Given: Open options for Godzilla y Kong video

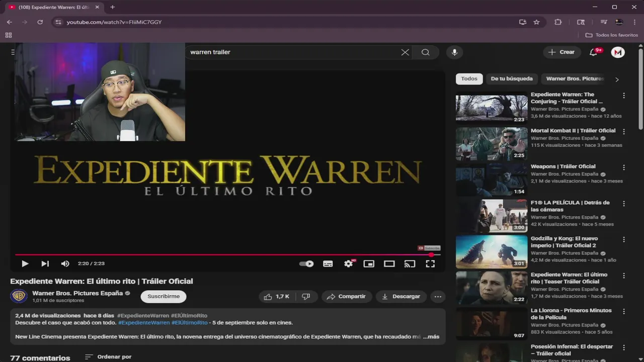Looking at the screenshot, I should coord(624,240).
